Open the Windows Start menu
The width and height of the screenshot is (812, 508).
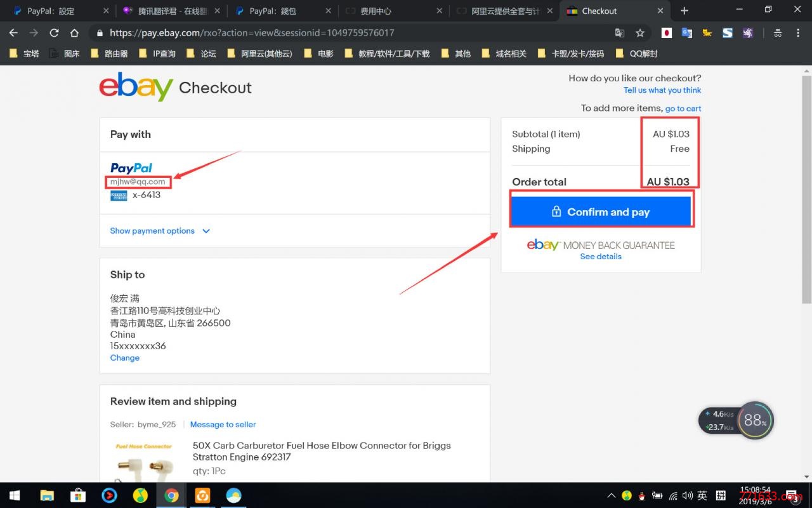tap(15, 495)
